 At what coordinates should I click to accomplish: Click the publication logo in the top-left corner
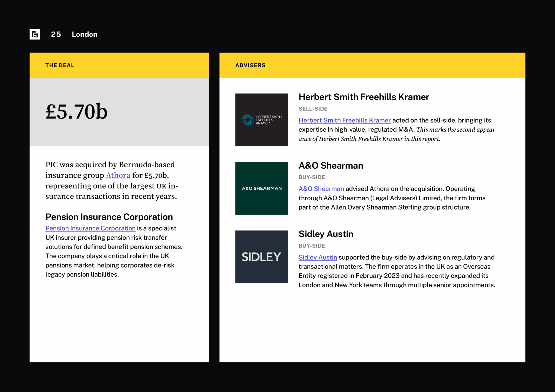click(x=35, y=34)
